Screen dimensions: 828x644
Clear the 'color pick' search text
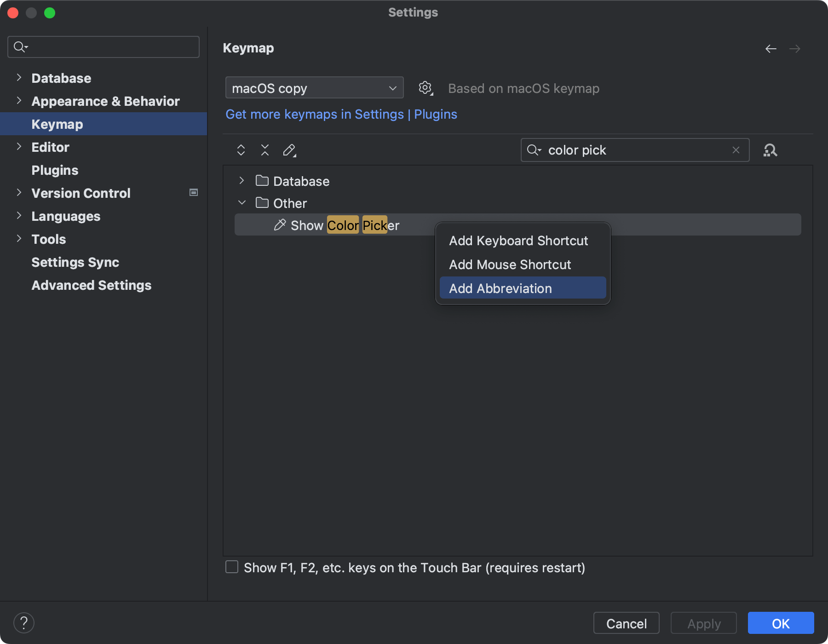pos(736,150)
